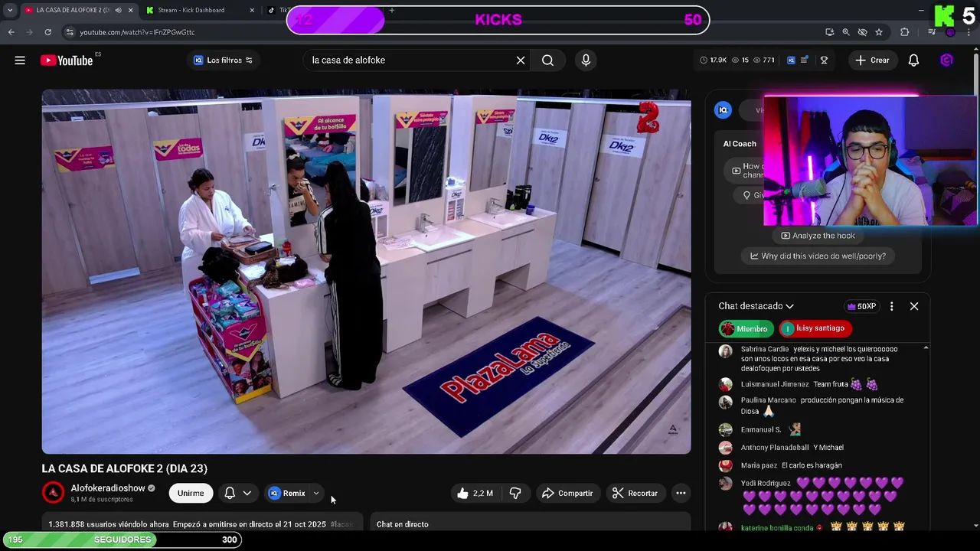Switch to Stream - Kick Dashboard tab
Viewport: 980px width, 551px height.
191,10
